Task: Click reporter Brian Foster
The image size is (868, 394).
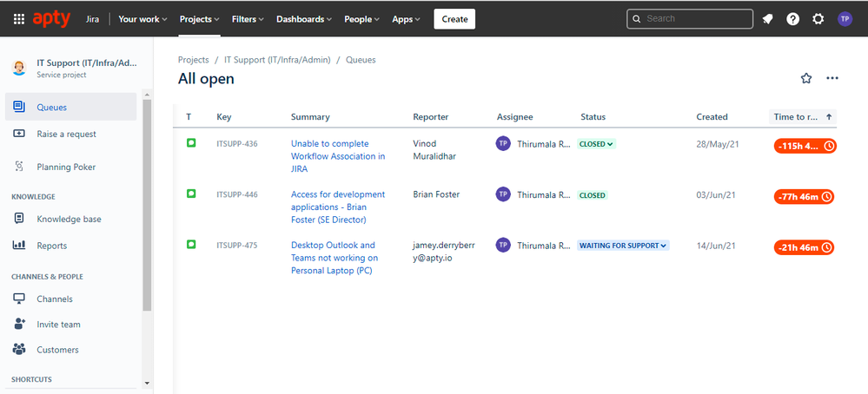Action: (x=436, y=194)
